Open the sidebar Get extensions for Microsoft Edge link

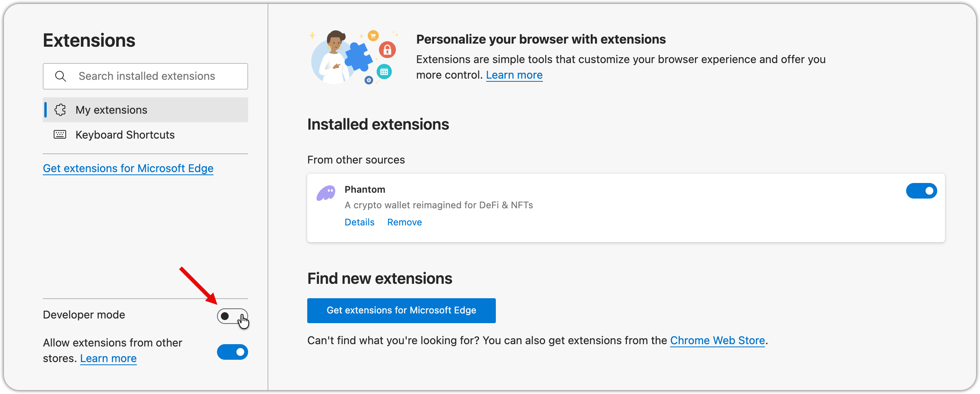(128, 168)
